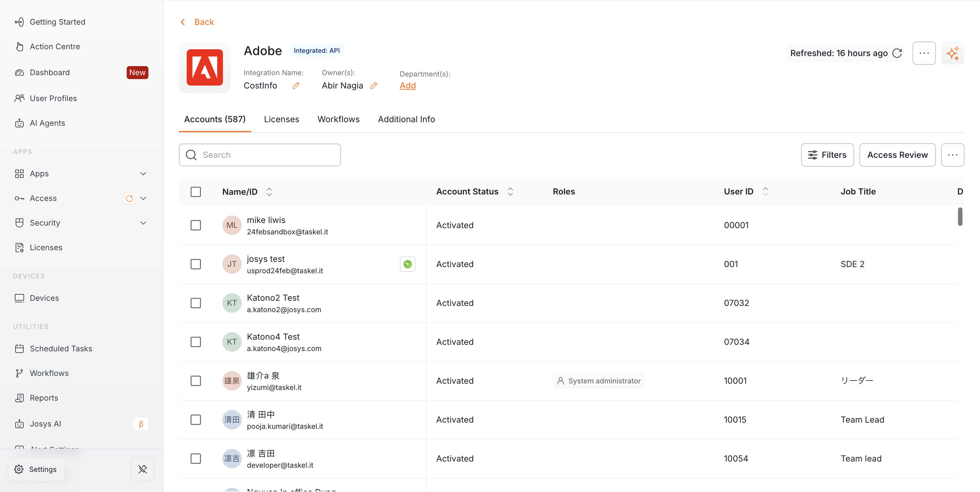Select the Katono2 Test row checkbox

pyautogui.click(x=195, y=303)
